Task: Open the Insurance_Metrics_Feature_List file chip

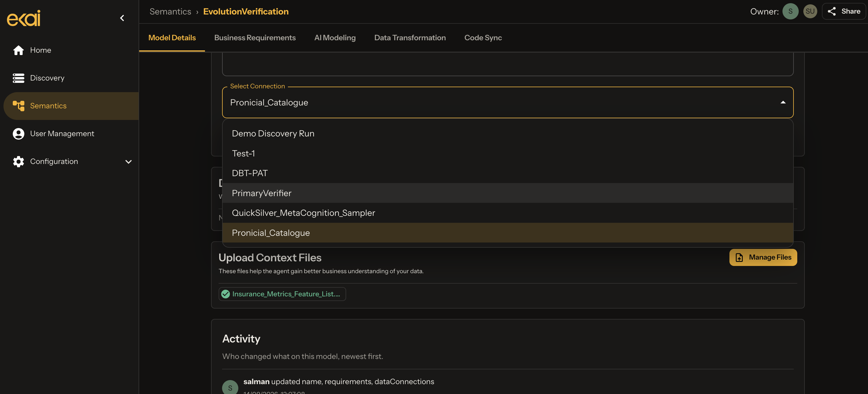Action: tap(282, 294)
